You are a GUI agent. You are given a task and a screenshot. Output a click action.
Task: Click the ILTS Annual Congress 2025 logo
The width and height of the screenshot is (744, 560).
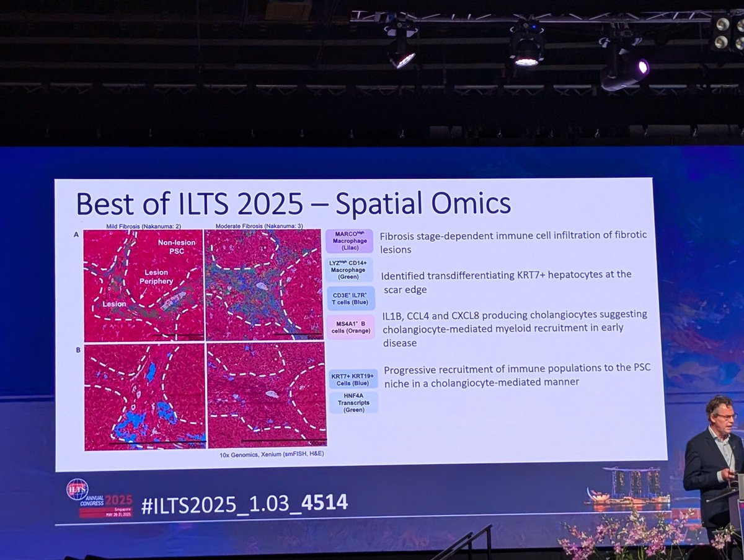pos(99,498)
